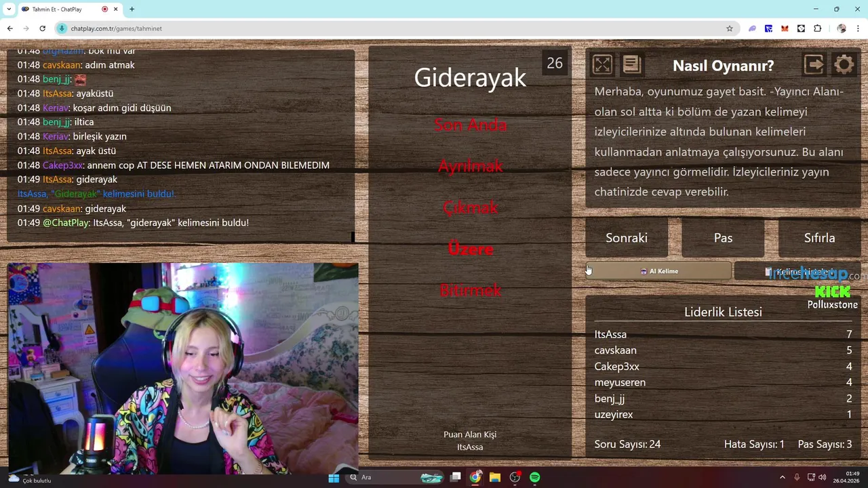The image size is (868, 488).
Task: Open File Explorer from the taskbar
Action: coord(495,477)
